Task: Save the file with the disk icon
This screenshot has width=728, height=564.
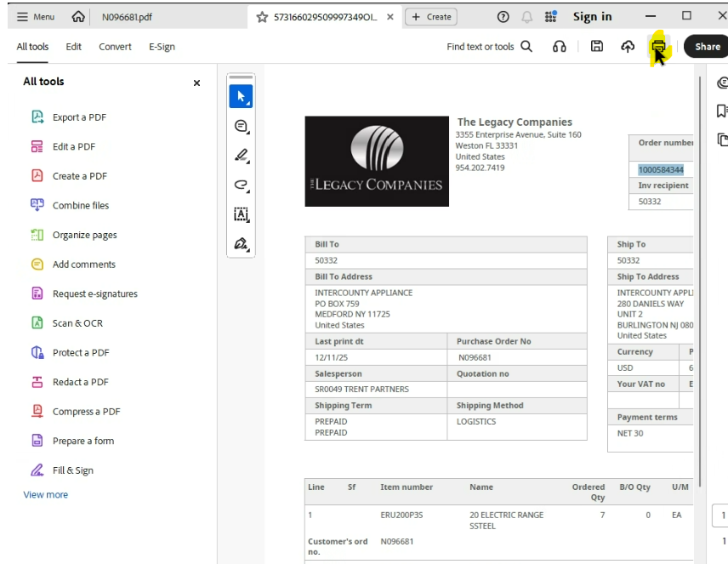Action: coord(597,46)
